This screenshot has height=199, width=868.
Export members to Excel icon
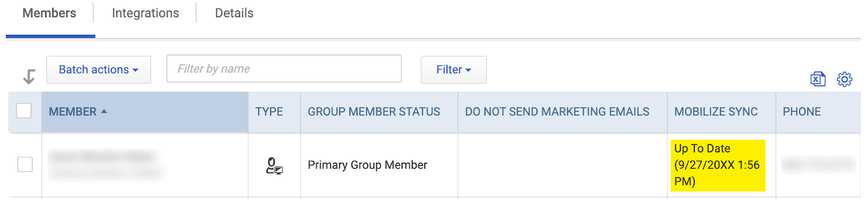[818, 79]
